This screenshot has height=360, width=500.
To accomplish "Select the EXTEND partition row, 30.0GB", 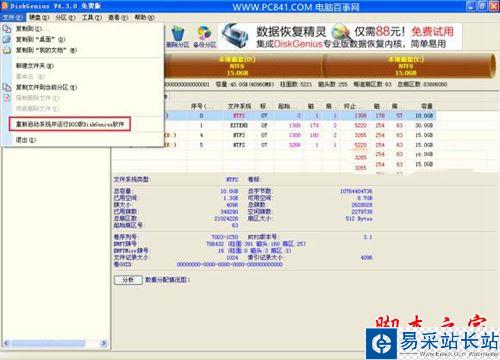I will pos(273,125).
